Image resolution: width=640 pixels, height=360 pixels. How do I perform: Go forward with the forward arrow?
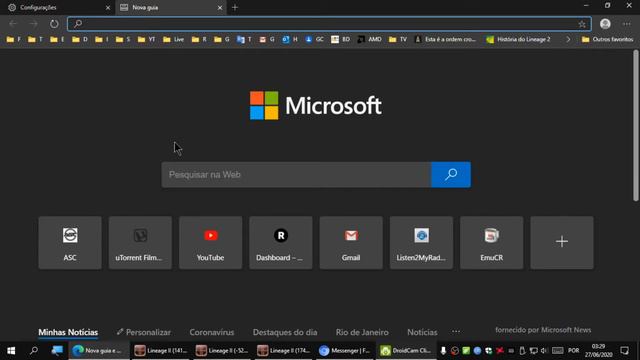point(33,24)
